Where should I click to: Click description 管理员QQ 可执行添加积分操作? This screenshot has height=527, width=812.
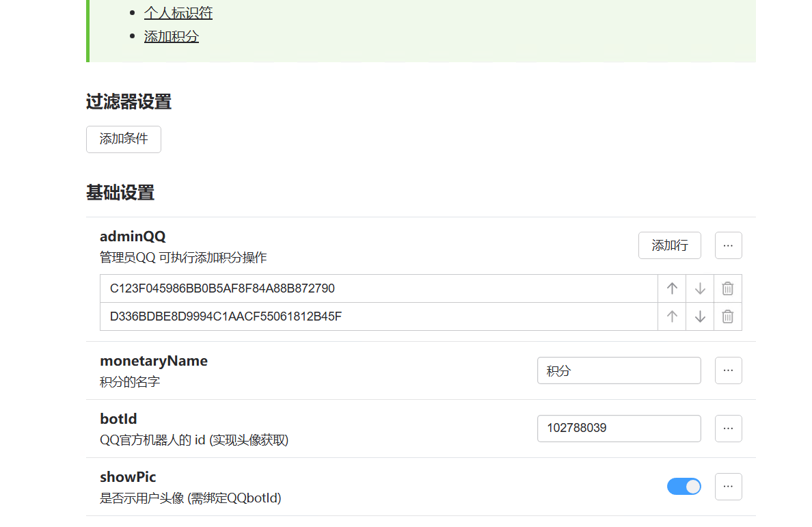[183, 258]
